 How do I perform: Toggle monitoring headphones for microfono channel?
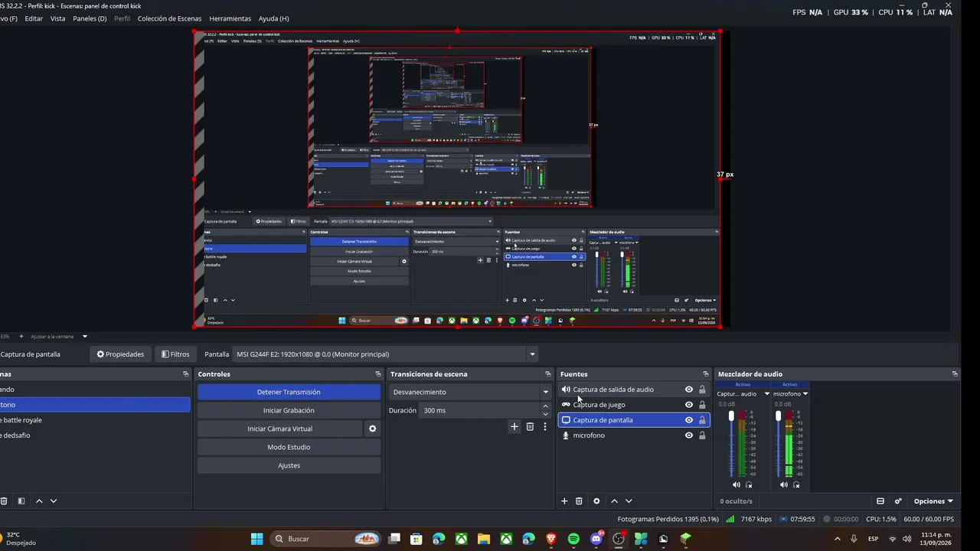[x=796, y=484]
